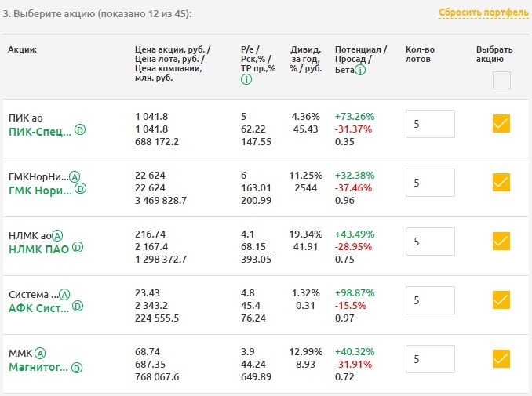Click the A icon beside НЛМК ао
The height and width of the screenshot is (396, 532).
[57, 235]
